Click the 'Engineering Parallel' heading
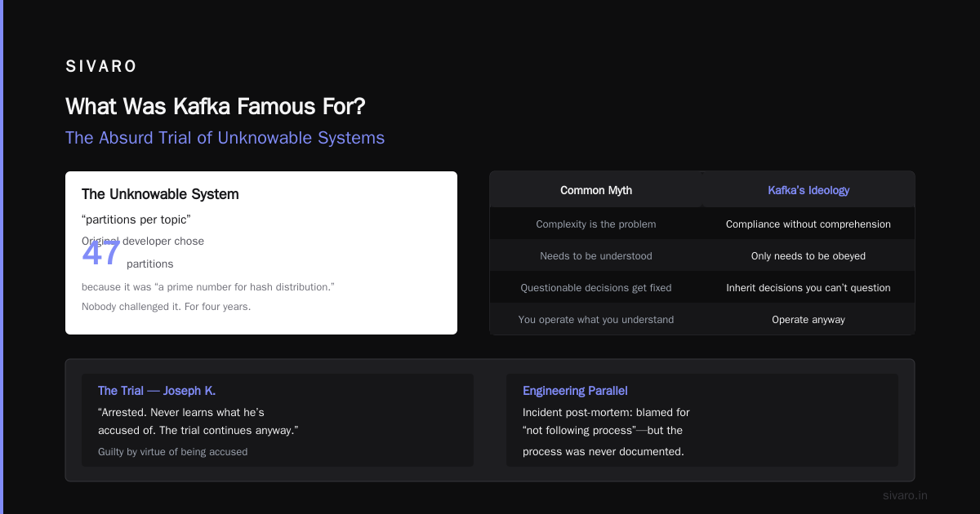Viewport: 980px width, 514px height. 575,391
